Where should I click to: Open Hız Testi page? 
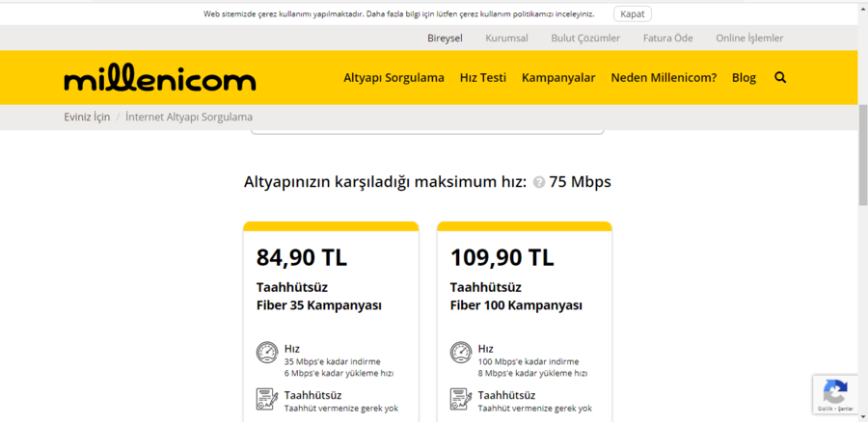[483, 78]
